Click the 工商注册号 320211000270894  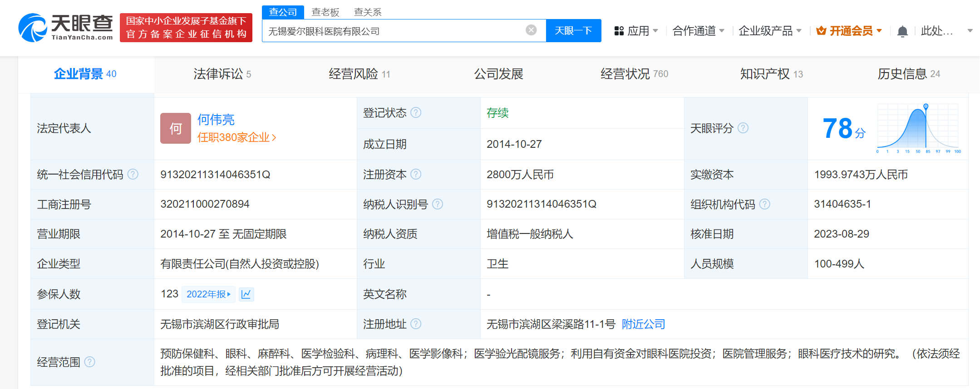[205, 204]
